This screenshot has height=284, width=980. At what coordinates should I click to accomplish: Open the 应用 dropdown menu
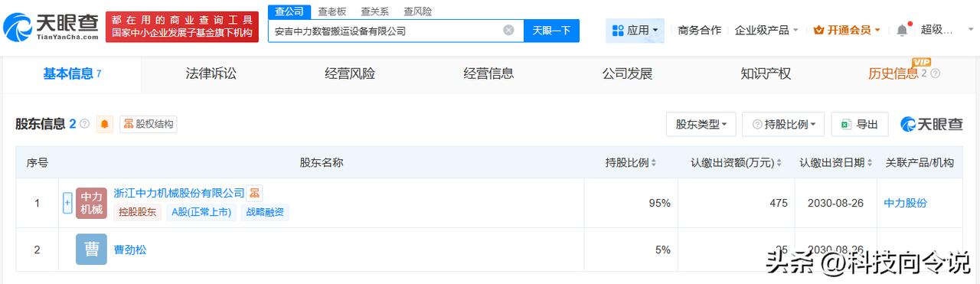[x=635, y=31]
